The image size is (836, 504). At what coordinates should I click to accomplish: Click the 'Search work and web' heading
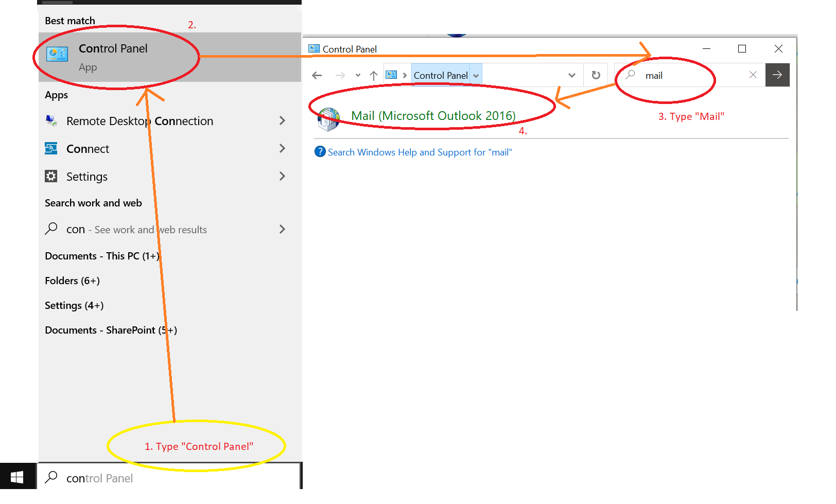pos(93,203)
